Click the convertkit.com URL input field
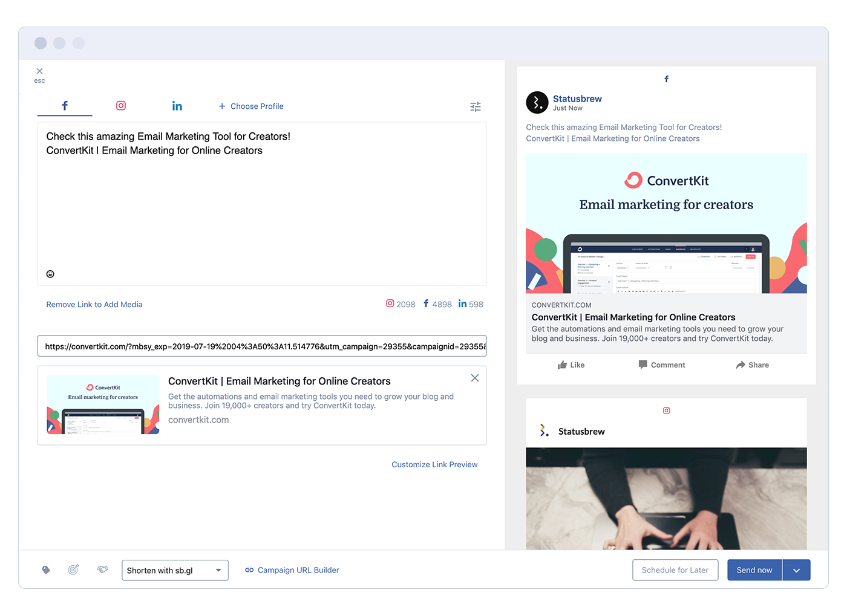847x616 pixels. coord(262,346)
